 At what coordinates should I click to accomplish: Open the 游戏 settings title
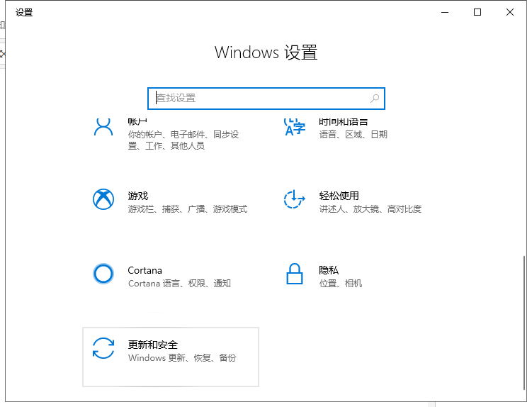point(138,196)
